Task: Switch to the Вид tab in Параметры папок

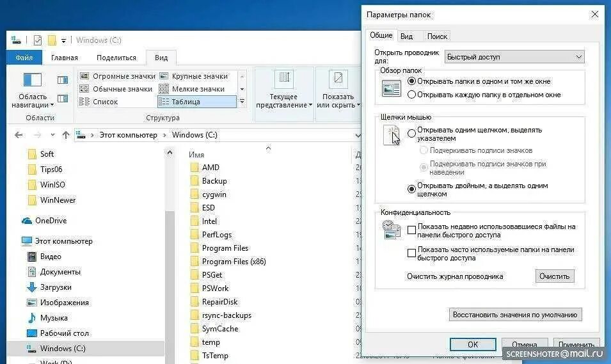Action: point(406,36)
